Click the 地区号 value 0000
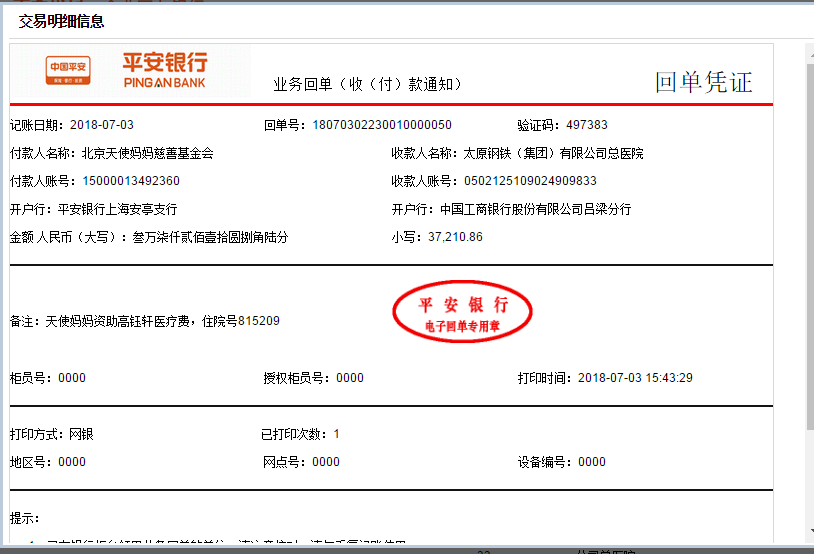Screen dimensions: 814x554 72,462
